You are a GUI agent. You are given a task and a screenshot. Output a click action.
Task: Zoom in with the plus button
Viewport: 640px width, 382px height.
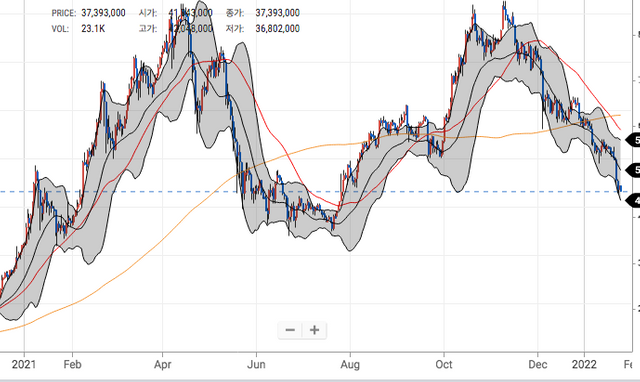click(x=314, y=330)
